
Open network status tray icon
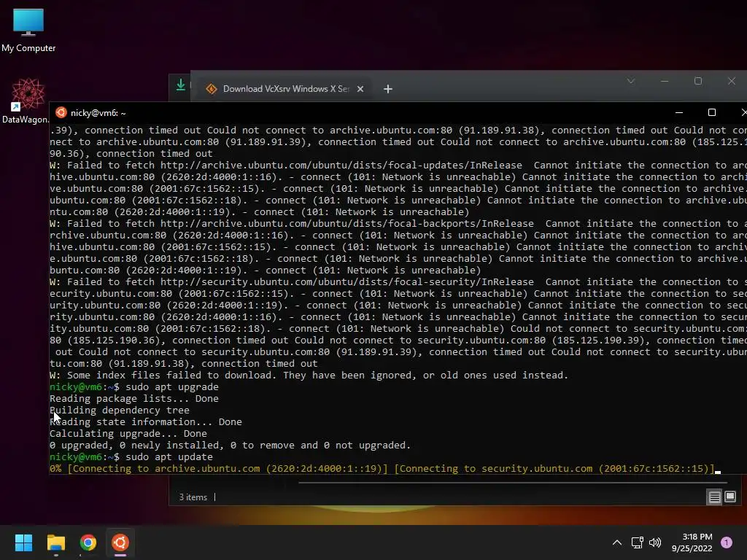(x=637, y=542)
